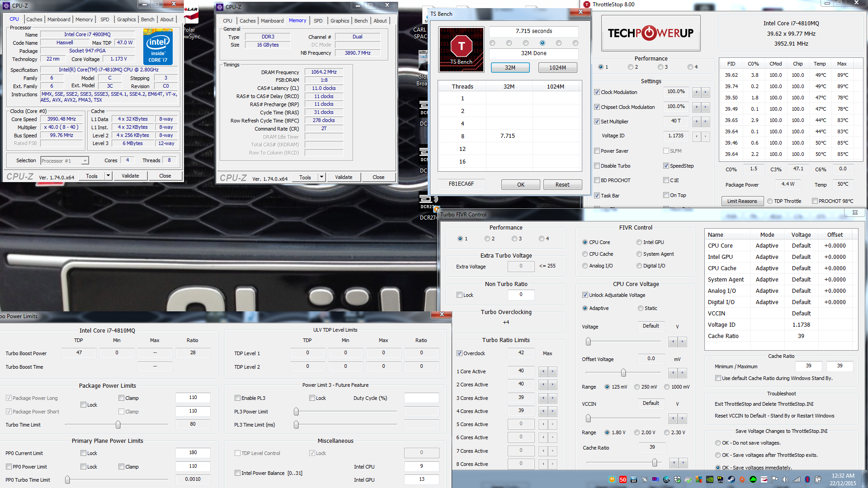
Task: Click the ThrottleStop temperature 50 tray icon
Action: tap(623, 479)
